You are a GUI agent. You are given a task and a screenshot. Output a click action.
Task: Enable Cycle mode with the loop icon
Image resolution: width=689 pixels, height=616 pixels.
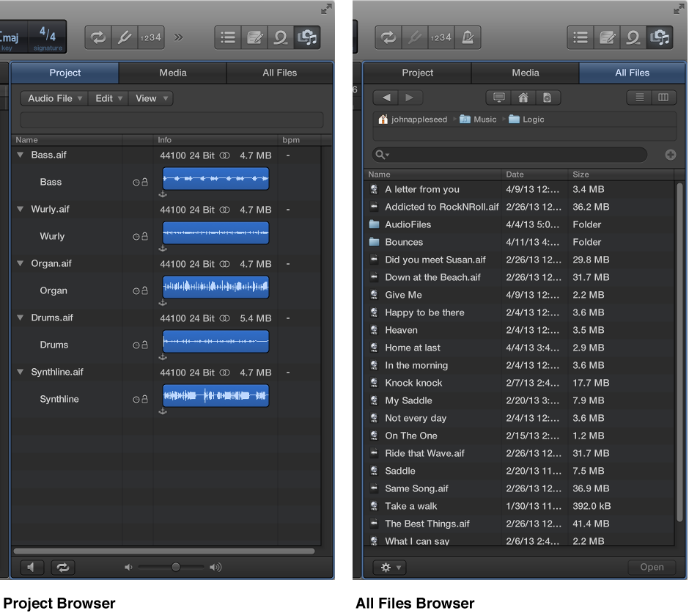pos(97,37)
